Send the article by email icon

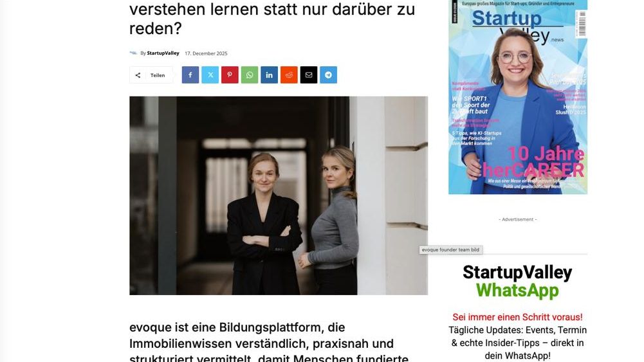[308, 75]
